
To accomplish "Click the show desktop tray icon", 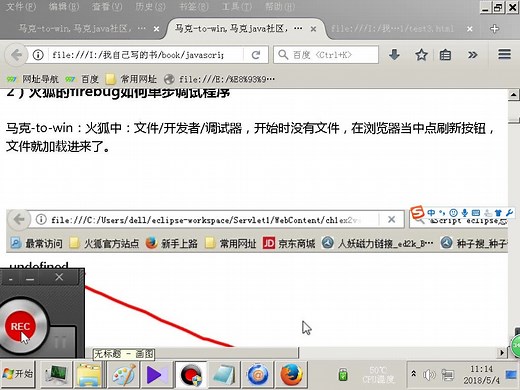I will (x=511, y=374).
